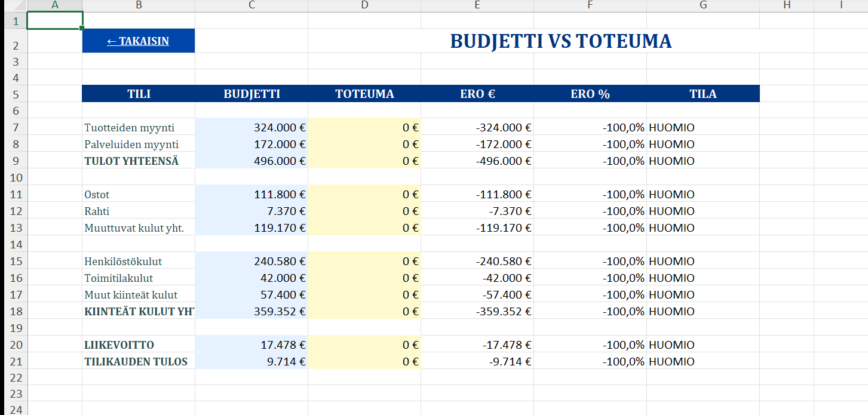Click the HUOMIO status for TILIKAUDEN TULOS
The width and height of the screenshot is (868, 415).
click(x=672, y=361)
